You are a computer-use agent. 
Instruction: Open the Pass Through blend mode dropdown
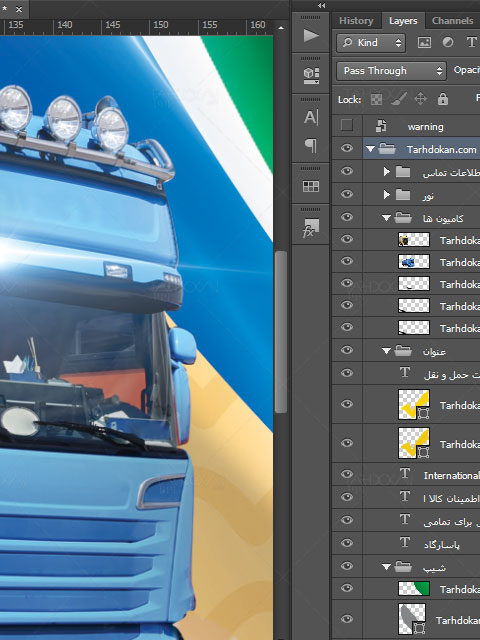coord(391,71)
